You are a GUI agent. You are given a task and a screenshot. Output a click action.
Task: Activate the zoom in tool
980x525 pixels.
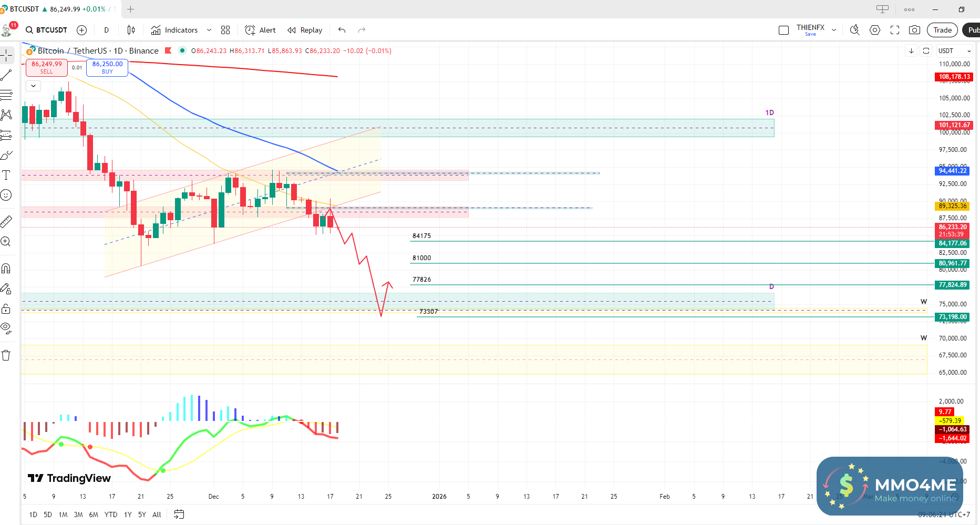6,242
